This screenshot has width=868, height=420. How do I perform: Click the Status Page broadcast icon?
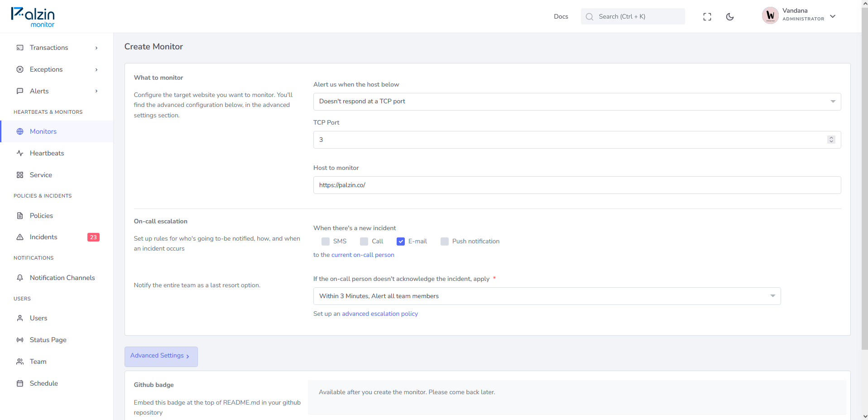20,340
